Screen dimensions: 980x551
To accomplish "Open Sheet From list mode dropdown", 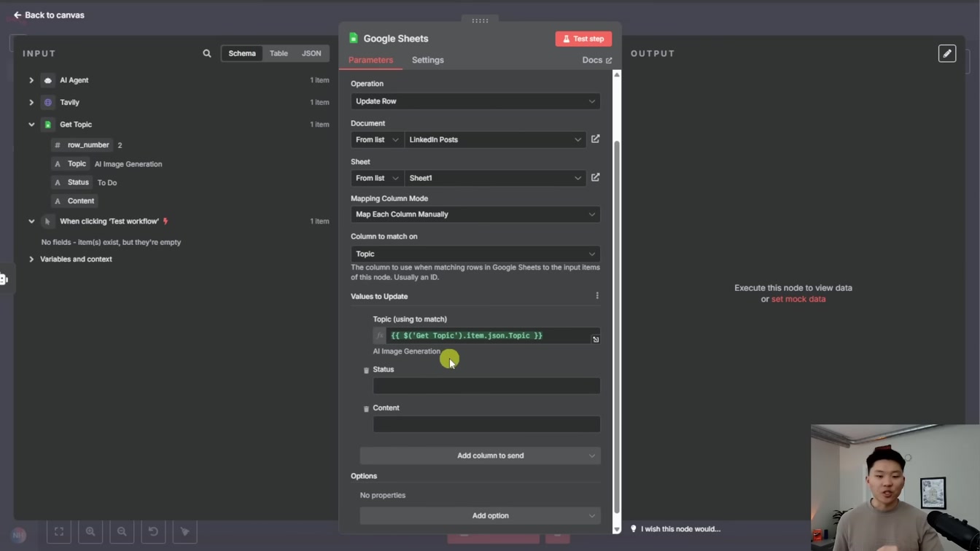I will click(x=377, y=178).
